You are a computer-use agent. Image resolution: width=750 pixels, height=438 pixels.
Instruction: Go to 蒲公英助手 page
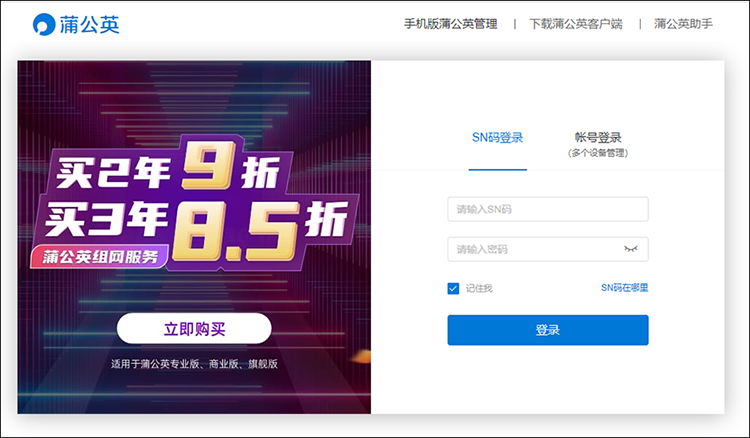click(683, 24)
